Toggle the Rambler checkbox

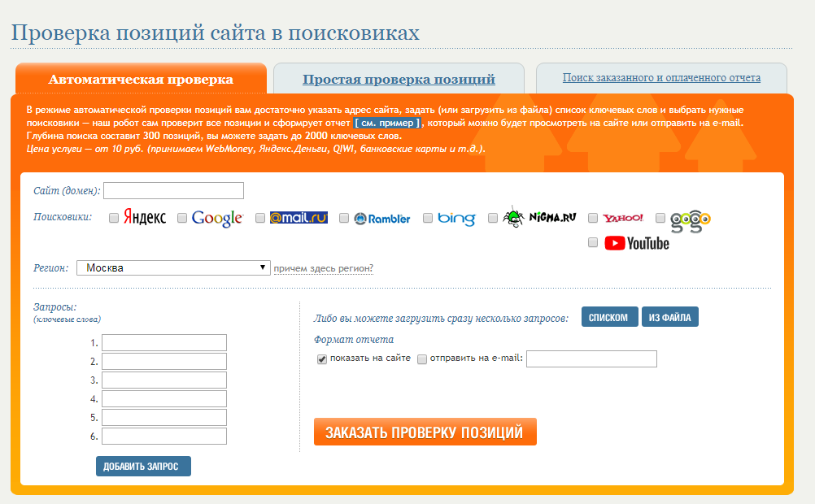[343, 218]
